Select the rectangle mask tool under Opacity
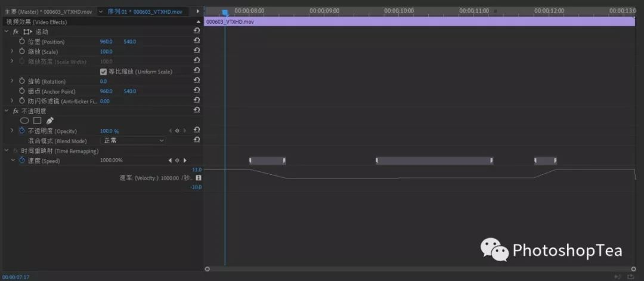This screenshot has width=644, height=281. tap(37, 121)
